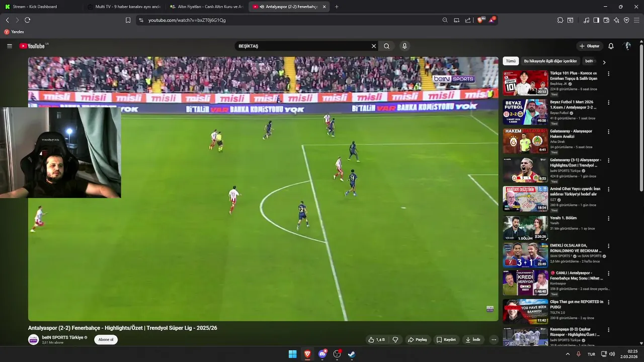Show hidden tray icons chevron
The image size is (644, 362).
coord(568,354)
